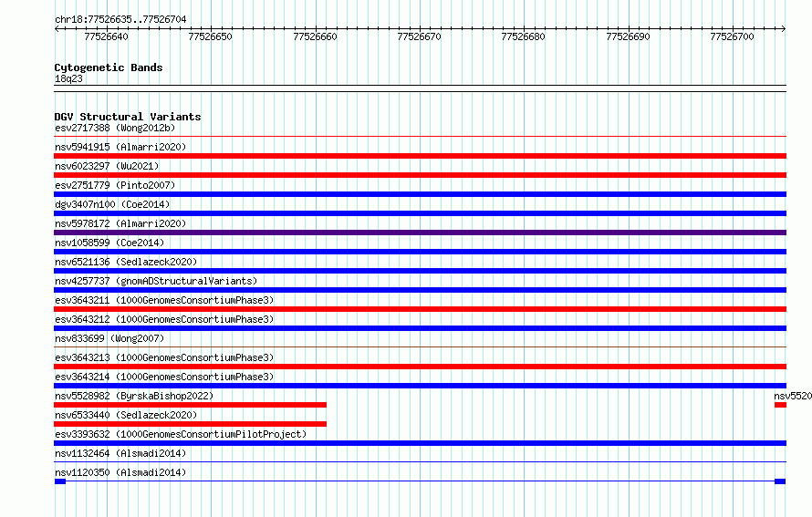Click the thin red line under esv2717388
Viewport: 812px width, 517px height.
click(x=420, y=137)
